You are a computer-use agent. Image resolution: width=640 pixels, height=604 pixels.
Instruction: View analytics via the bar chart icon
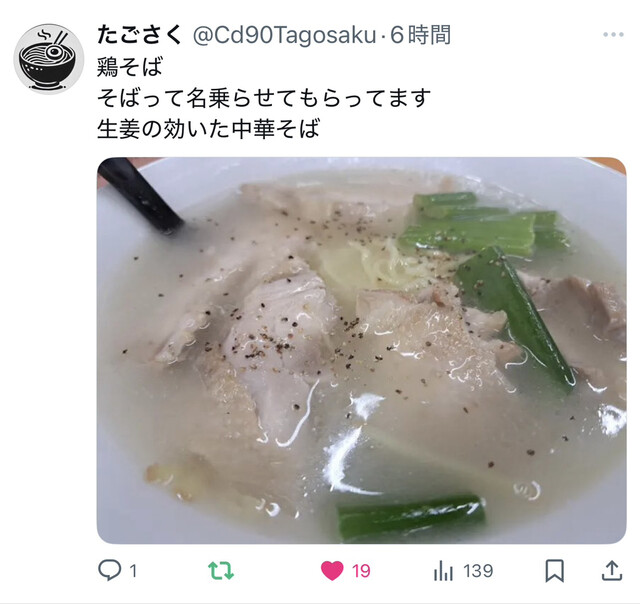coord(443,571)
